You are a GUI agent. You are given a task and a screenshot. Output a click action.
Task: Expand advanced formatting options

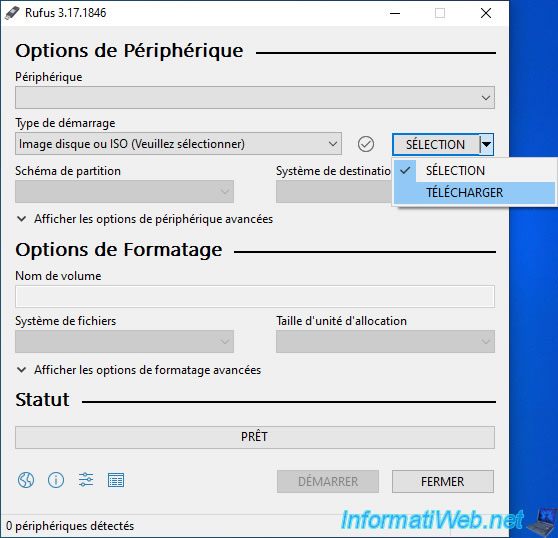139,370
